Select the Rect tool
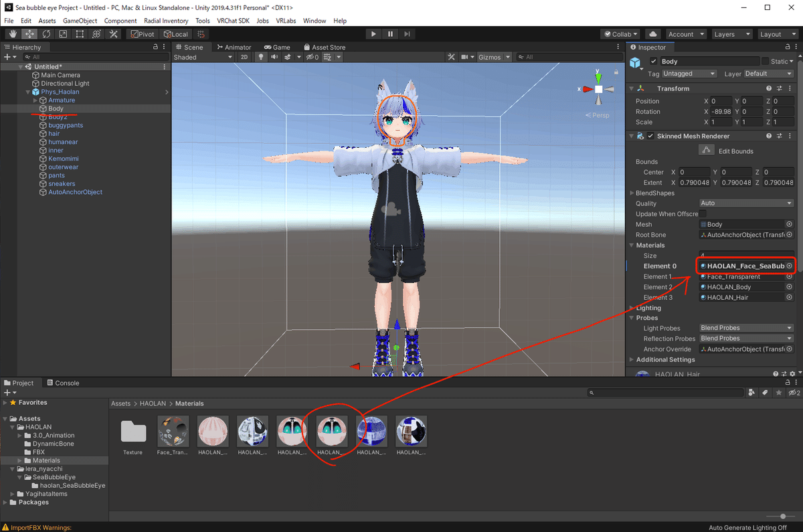803x532 pixels. click(x=80, y=34)
